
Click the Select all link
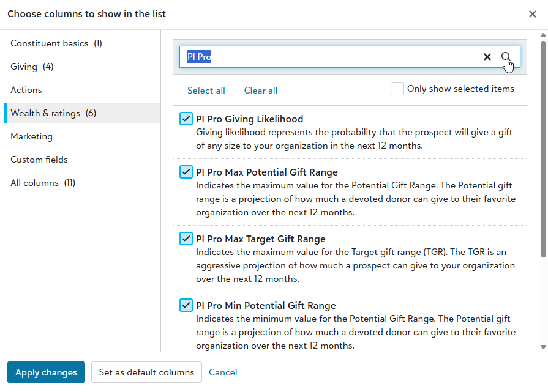point(206,90)
